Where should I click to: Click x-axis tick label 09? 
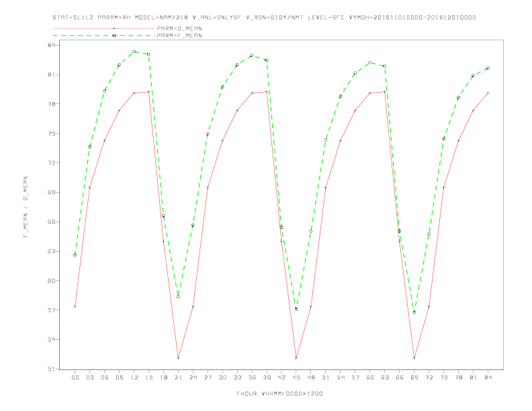pyautogui.click(x=119, y=377)
